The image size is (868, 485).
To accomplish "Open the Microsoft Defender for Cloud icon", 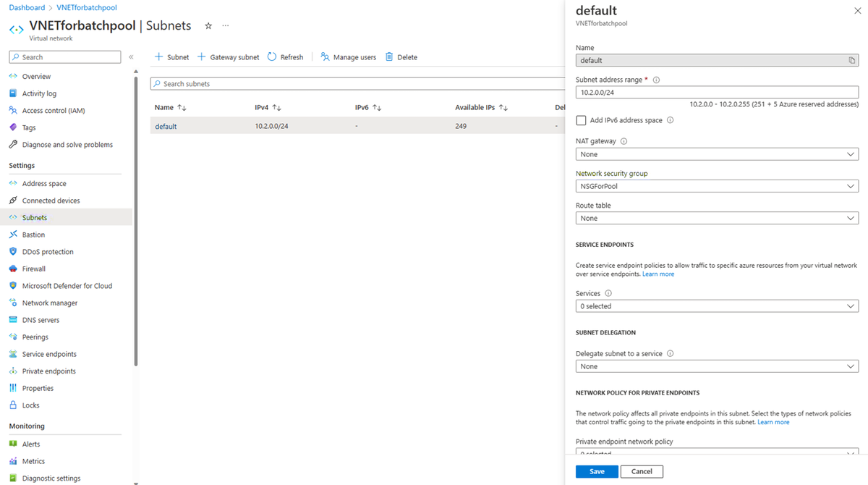I will (x=13, y=286).
